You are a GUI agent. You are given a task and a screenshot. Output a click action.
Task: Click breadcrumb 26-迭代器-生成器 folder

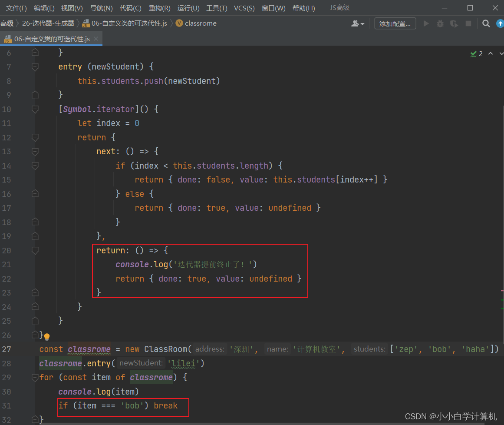click(x=48, y=23)
